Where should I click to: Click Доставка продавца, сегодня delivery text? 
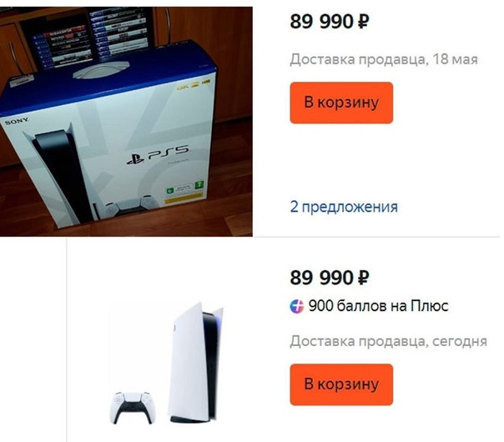click(x=388, y=341)
